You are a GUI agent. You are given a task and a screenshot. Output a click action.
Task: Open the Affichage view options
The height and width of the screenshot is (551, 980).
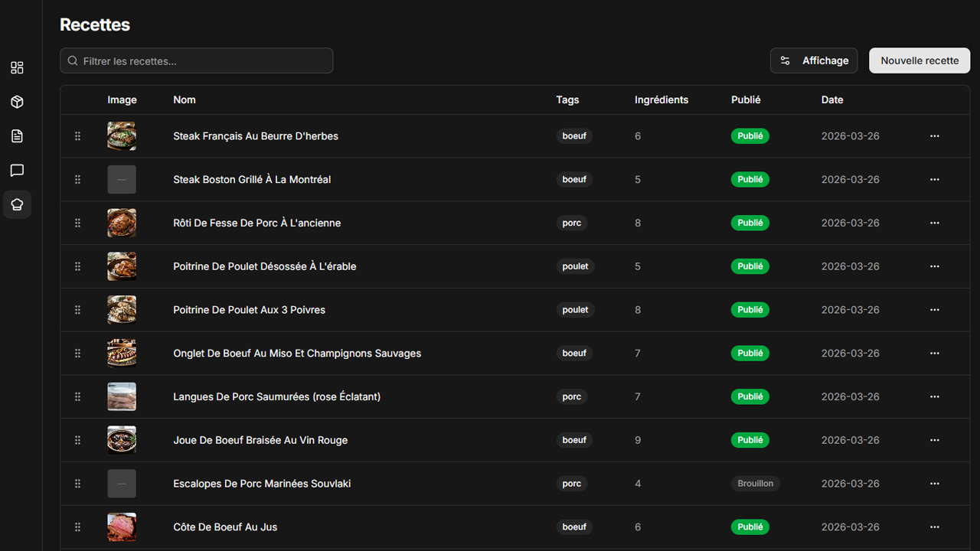(814, 60)
